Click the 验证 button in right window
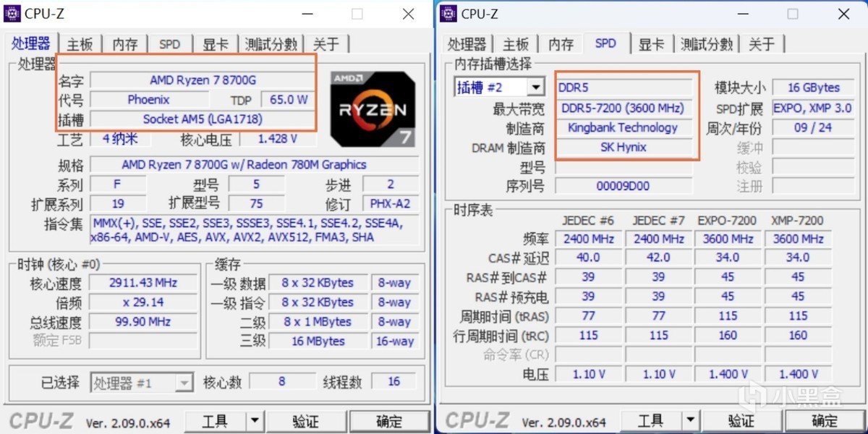The height and width of the screenshot is (434, 868). click(741, 421)
